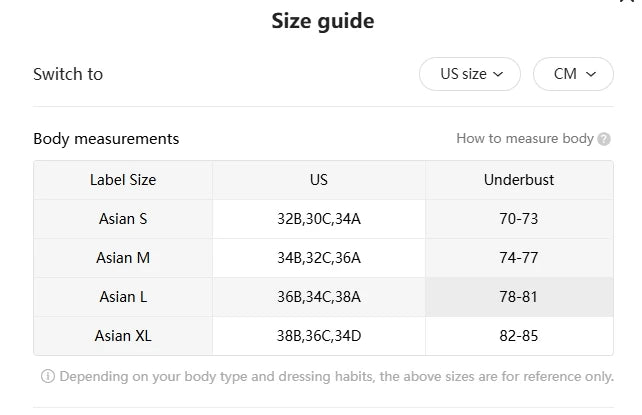The image size is (642, 415).
Task: Close the Size guide dialog
Action: pyautogui.click(x=627, y=3)
